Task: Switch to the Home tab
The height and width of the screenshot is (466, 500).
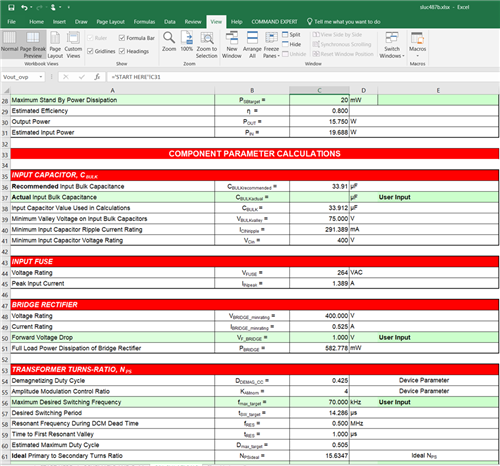Action: (x=36, y=22)
